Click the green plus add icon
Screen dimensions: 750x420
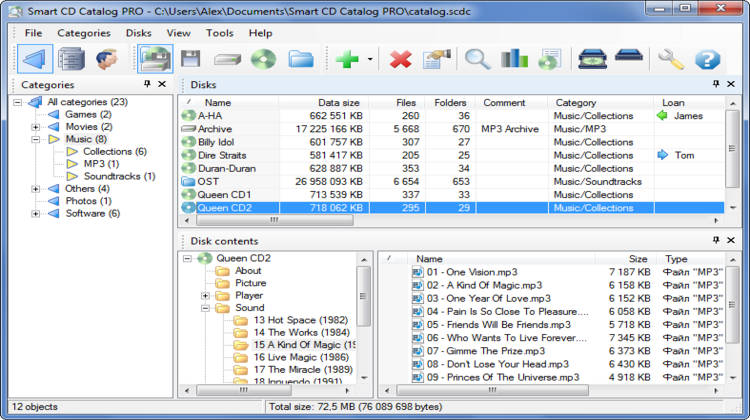[347, 59]
